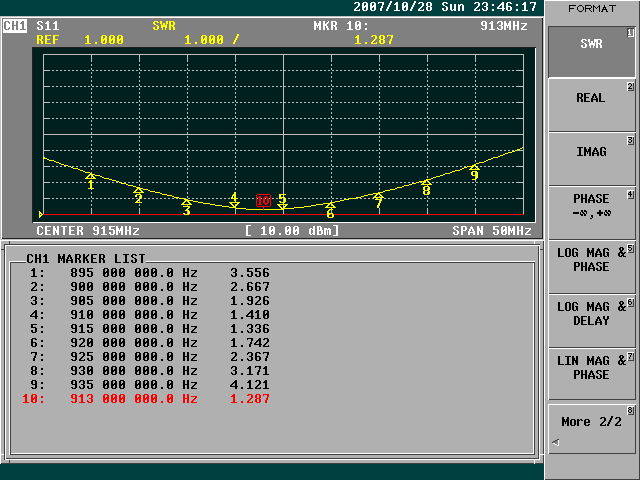Image resolution: width=640 pixels, height=480 pixels.
Task: Click the [10.00 dBm] power readout
Action: tap(292, 231)
